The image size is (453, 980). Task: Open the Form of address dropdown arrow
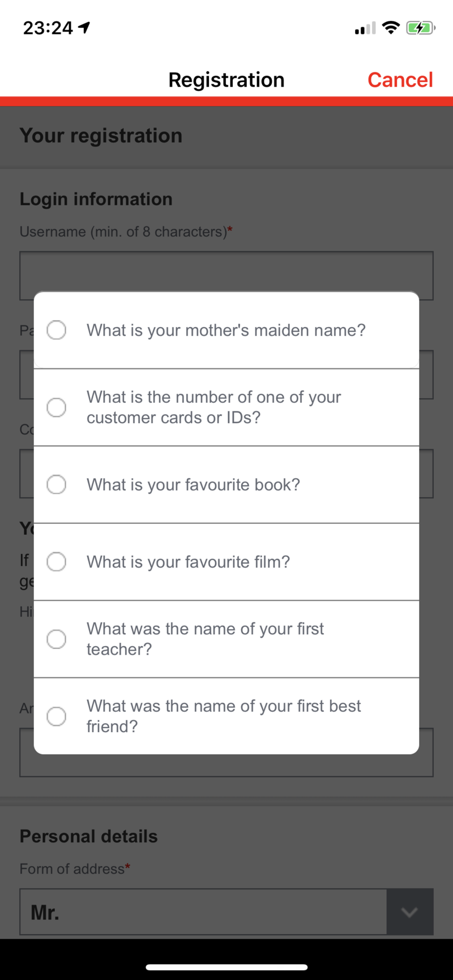[410, 912]
